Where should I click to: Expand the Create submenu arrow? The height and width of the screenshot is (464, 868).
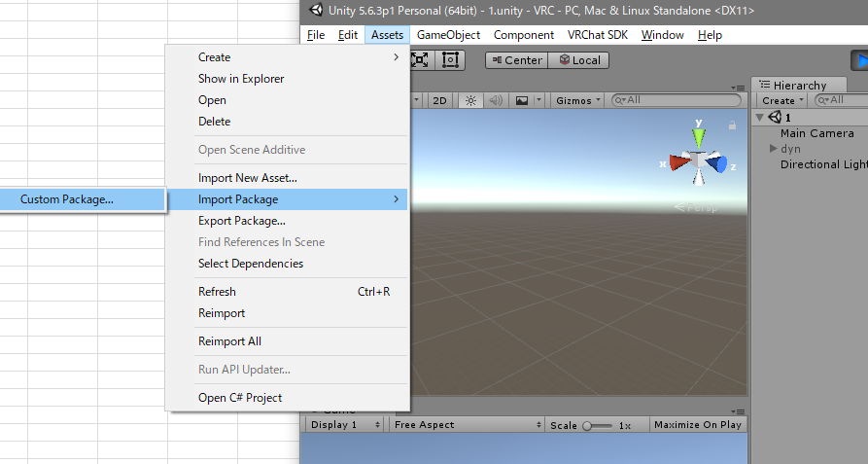pyautogui.click(x=396, y=57)
